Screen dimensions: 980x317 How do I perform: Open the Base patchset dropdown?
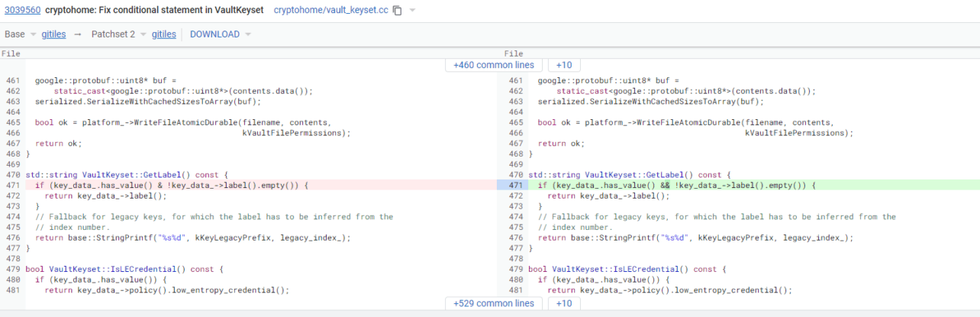[x=21, y=34]
